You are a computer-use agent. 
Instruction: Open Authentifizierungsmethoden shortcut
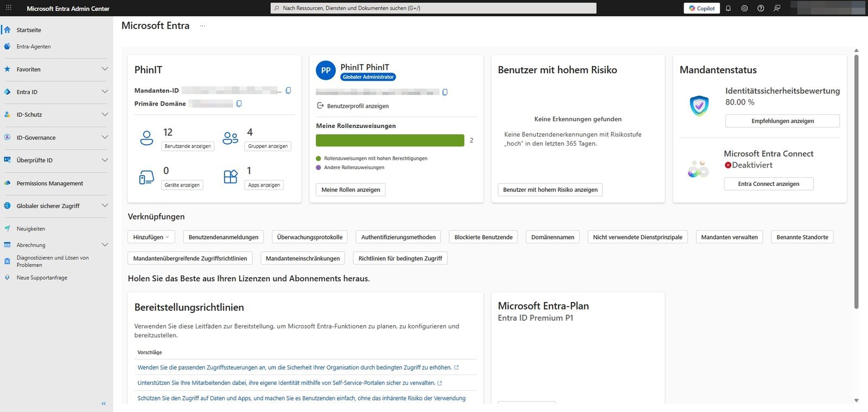pyautogui.click(x=398, y=237)
